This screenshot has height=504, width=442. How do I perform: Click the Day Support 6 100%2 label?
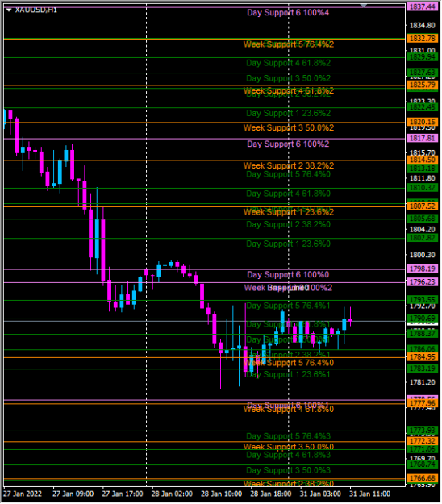pyautogui.click(x=288, y=144)
